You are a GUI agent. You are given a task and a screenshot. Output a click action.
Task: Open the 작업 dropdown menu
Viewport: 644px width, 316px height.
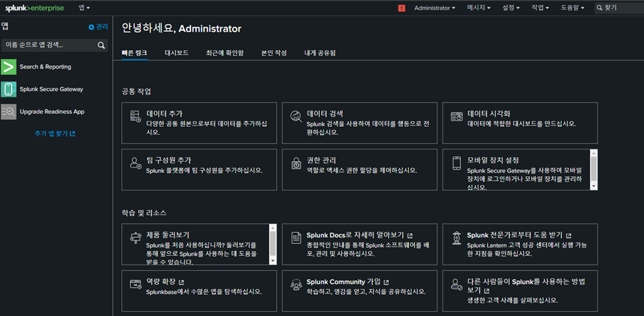(x=540, y=8)
